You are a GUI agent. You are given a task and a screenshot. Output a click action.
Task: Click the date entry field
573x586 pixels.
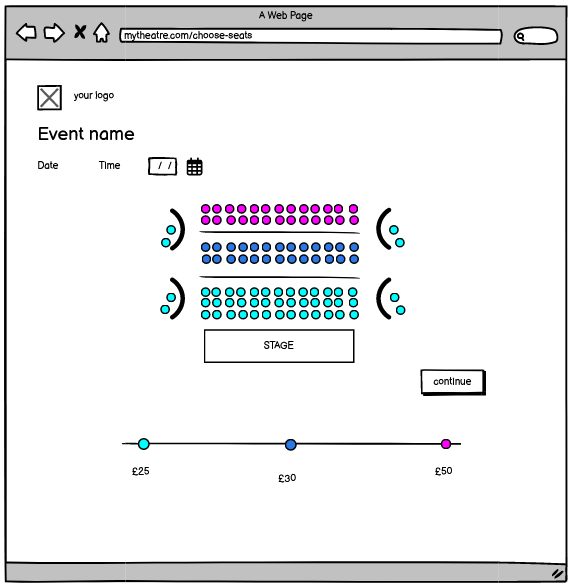coord(163,166)
